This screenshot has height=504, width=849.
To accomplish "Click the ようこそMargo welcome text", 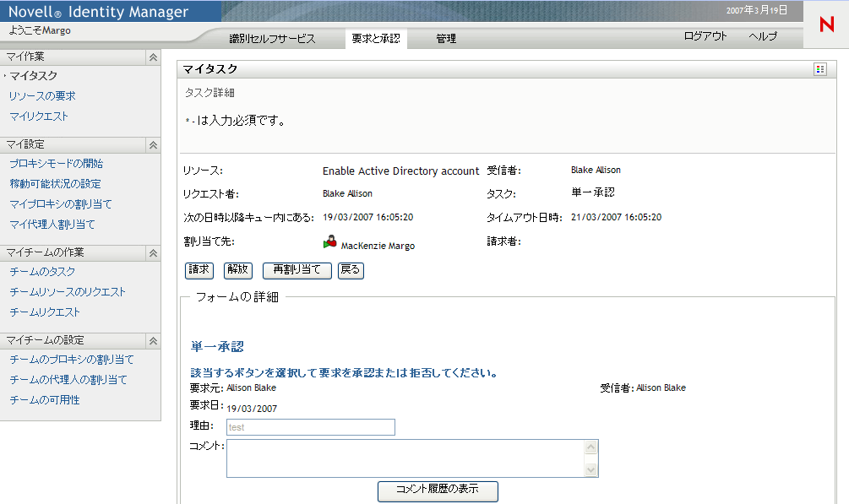I will [x=40, y=30].
